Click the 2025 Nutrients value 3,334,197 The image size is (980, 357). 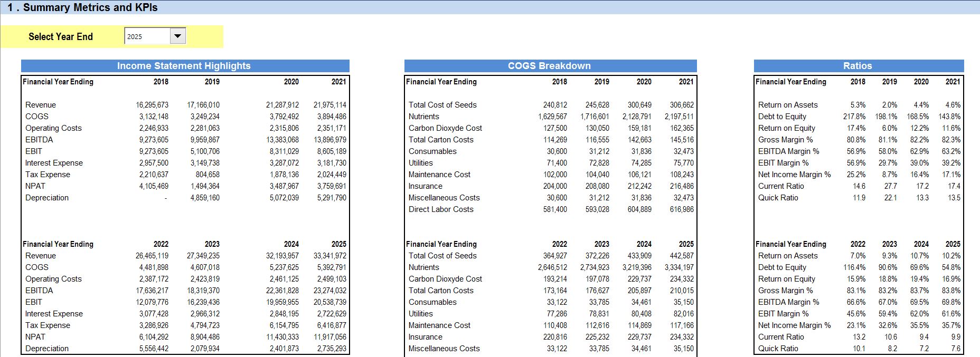[x=679, y=267]
